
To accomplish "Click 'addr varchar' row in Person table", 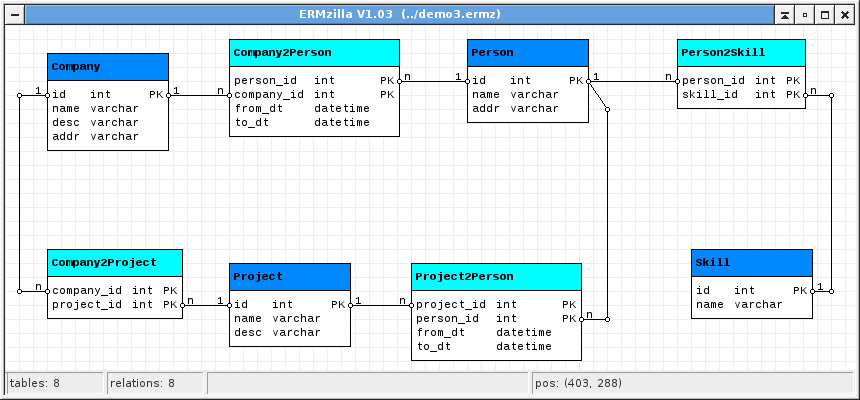I will (x=528, y=109).
